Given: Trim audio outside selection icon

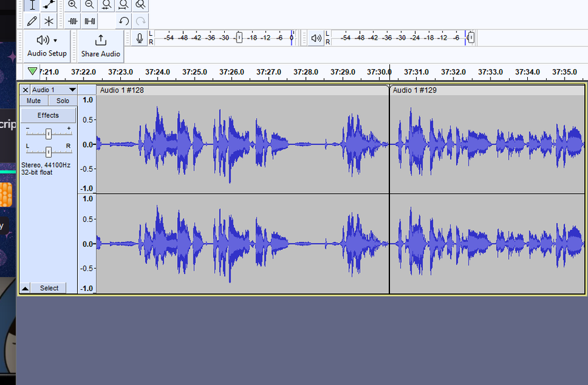Looking at the screenshot, I should (x=73, y=22).
